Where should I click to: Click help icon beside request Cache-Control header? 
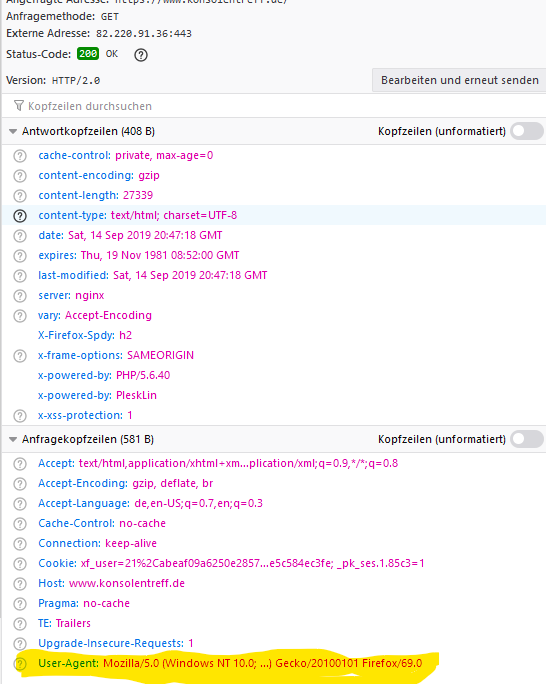click(20, 524)
